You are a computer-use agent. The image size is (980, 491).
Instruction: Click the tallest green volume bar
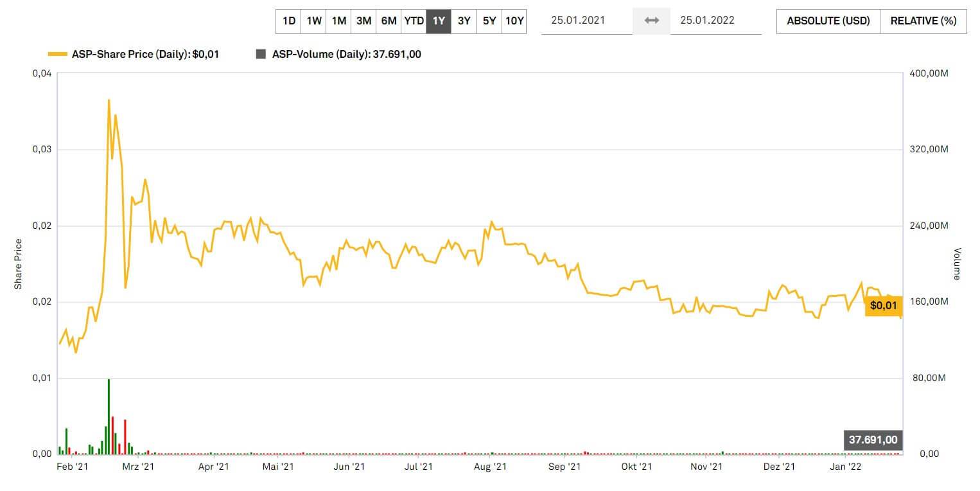point(109,416)
